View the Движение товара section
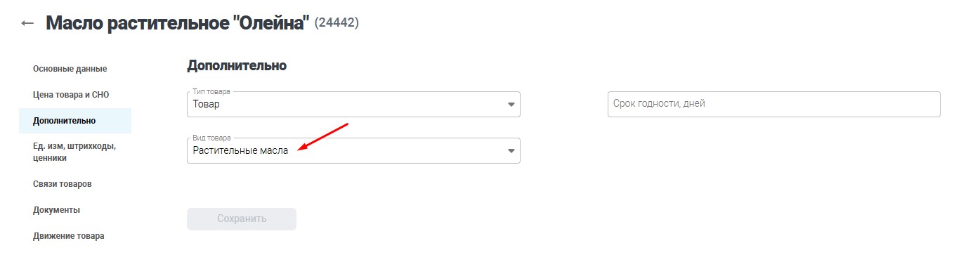This screenshot has height=269, width=980. [69, 236]
